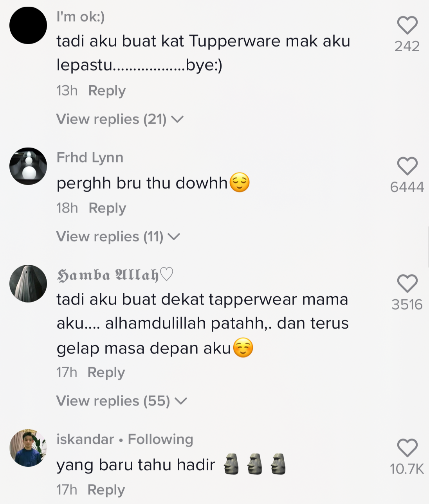
Task: Expand View replies (11) under Frhd Lynn
Action: click(x=118, y=236)
